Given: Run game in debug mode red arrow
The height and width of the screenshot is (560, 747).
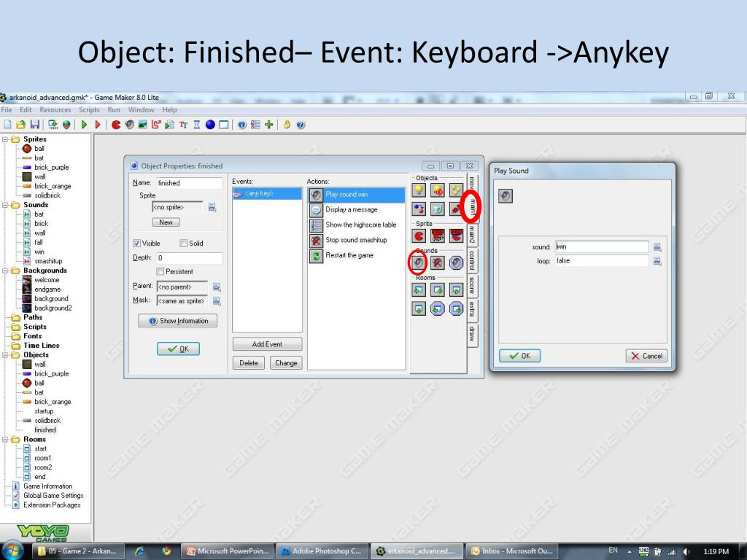Looking at the screenshot, I should coord(98,125).
